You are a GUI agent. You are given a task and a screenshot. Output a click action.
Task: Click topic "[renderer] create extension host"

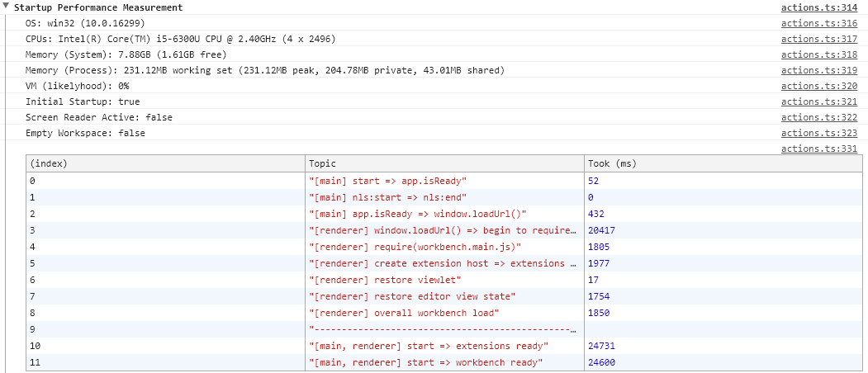click(443, 263)
